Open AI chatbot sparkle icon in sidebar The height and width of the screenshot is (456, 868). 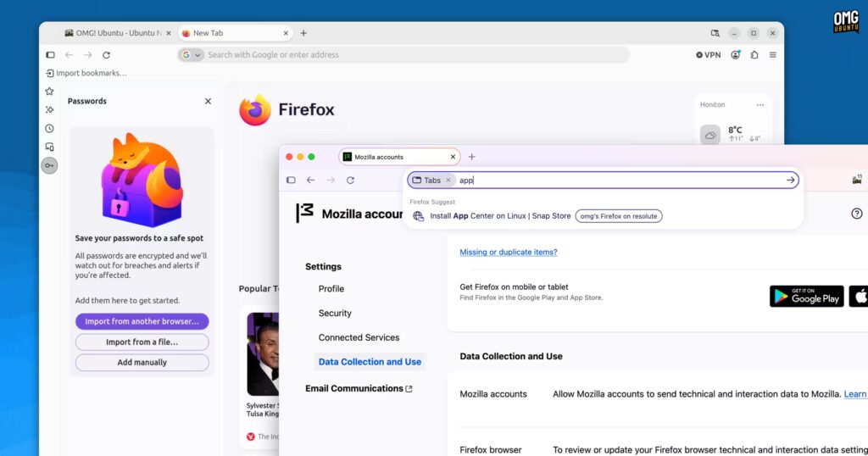point(49,109)
